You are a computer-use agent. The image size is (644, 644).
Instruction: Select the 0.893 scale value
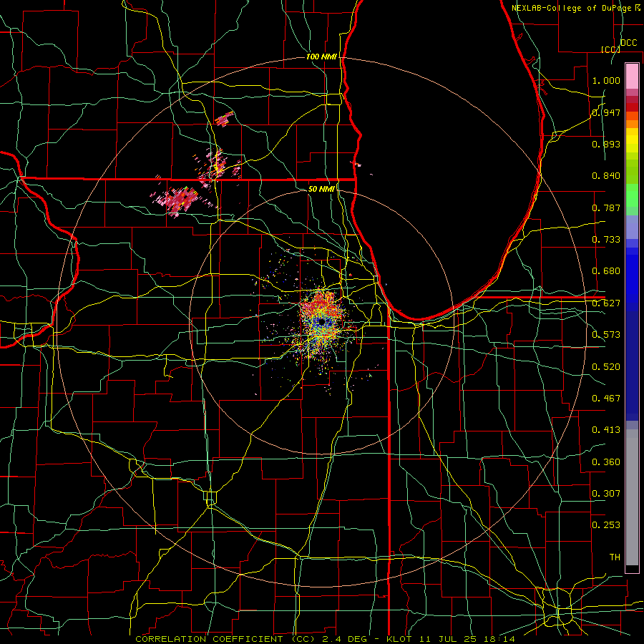click(x=606, y=144)
